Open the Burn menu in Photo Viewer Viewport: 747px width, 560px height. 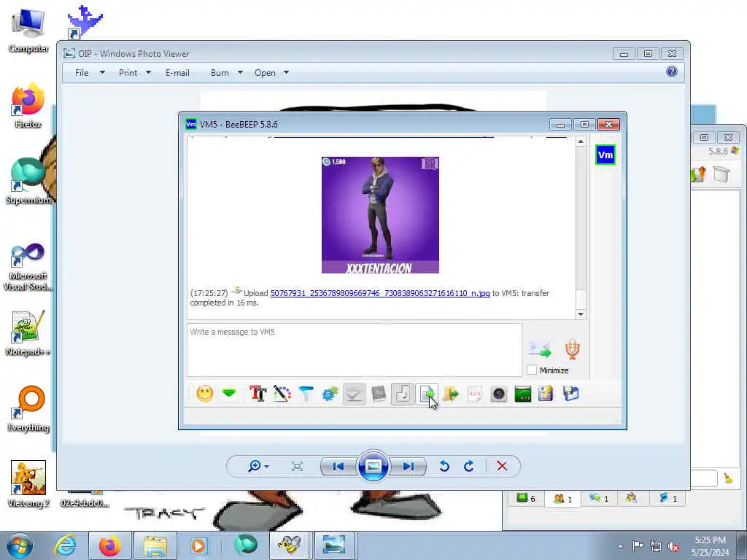pos(220,73)
